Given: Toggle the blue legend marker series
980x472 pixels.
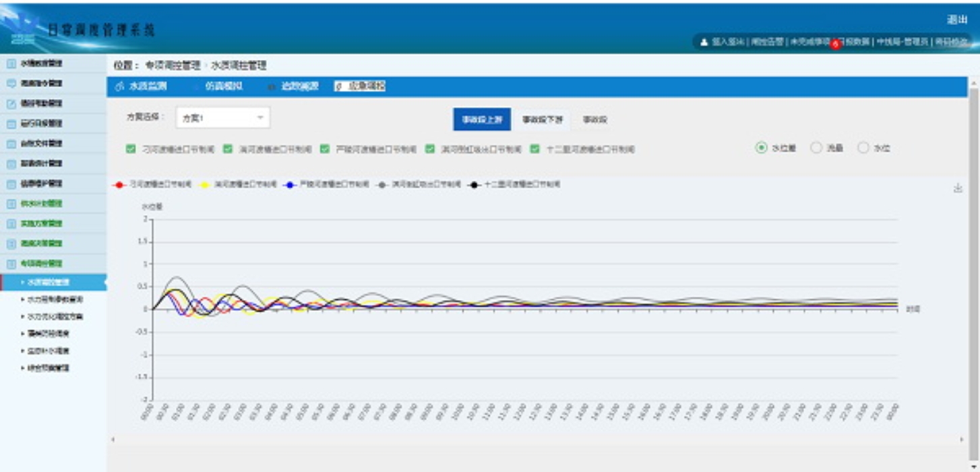Looking at the screenshot, I should pos(290,184).
